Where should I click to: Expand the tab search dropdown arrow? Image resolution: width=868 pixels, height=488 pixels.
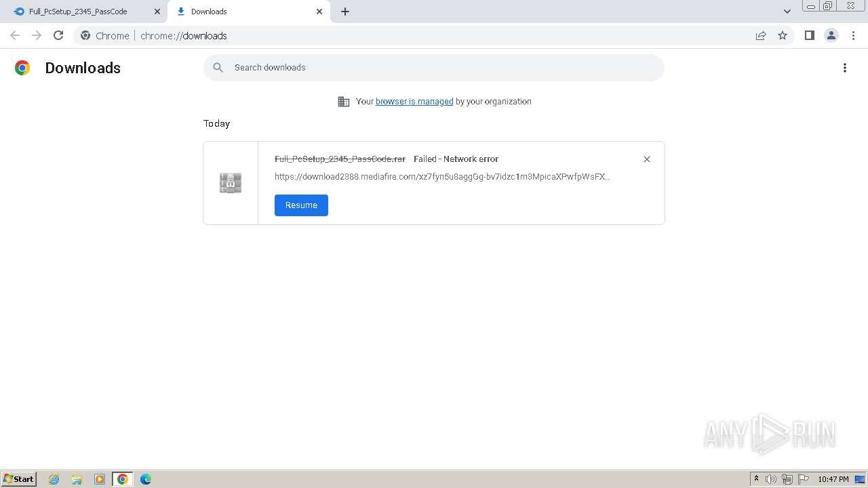pyautogui.click(x=787, y=12)
